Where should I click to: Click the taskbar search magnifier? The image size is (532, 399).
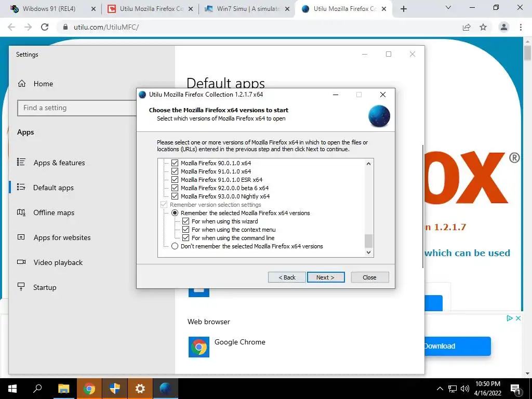click(37, 389)
